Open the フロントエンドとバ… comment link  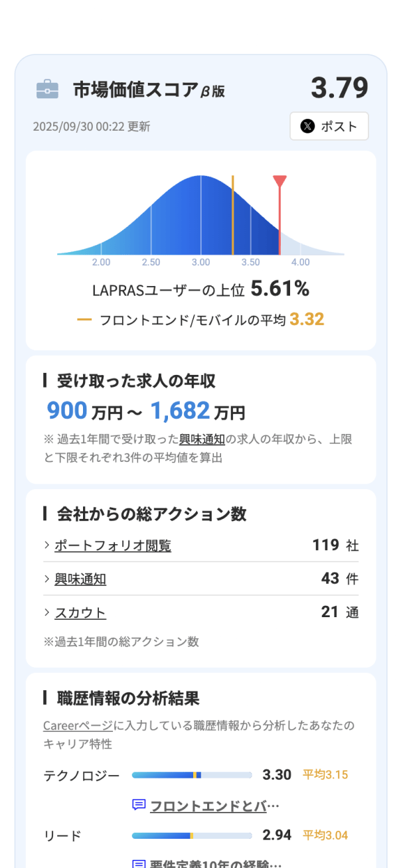214,806
